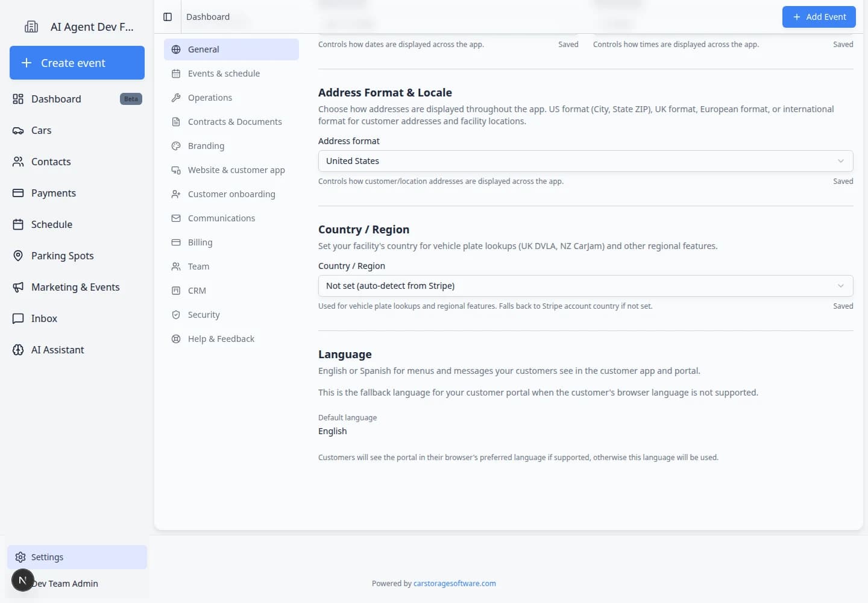The width and height of the screenshot is (868, 603).
Task: Open Help & Feedback section
Action: click(231, 339)
